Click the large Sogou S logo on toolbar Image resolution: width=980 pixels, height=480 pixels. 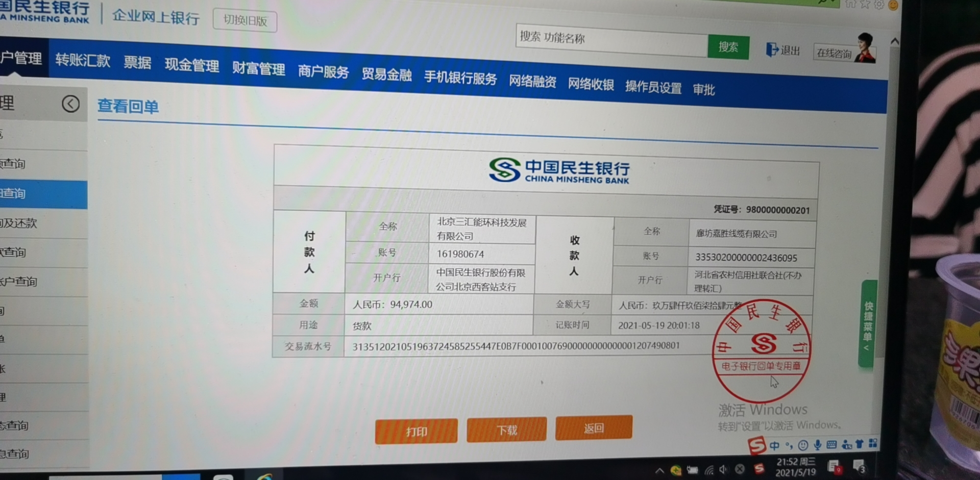(756, 445)
